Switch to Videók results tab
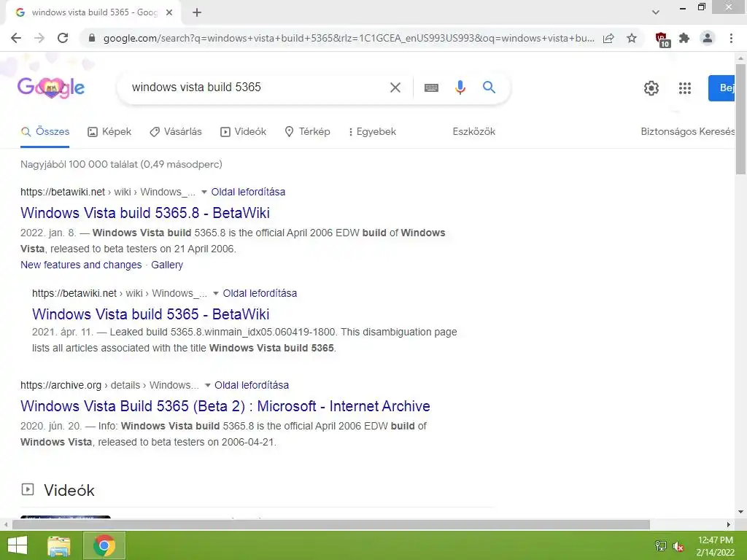 click(x=243, y=131)
